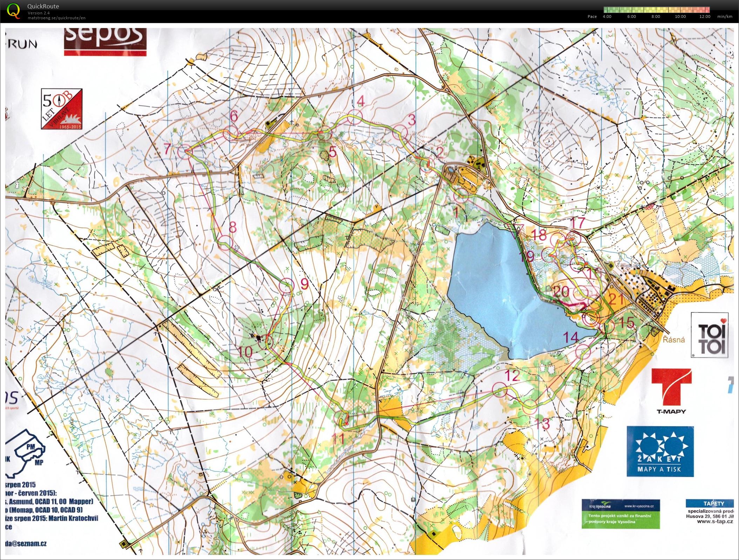This screenshot has width=739, height=560.
Task: Click control number 13 on the map
Action: click(x=542, y=424)
